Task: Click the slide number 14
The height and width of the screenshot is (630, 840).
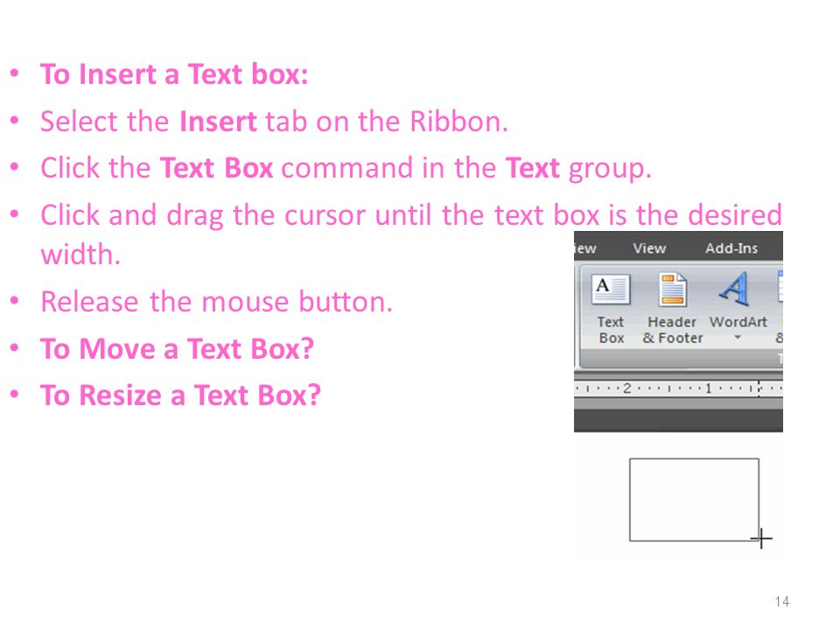Action: [781, 602]
